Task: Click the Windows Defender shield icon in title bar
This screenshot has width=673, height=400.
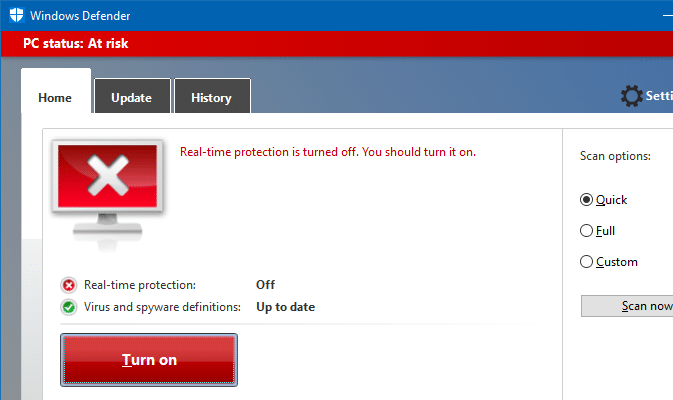Action: pos(16,15)
